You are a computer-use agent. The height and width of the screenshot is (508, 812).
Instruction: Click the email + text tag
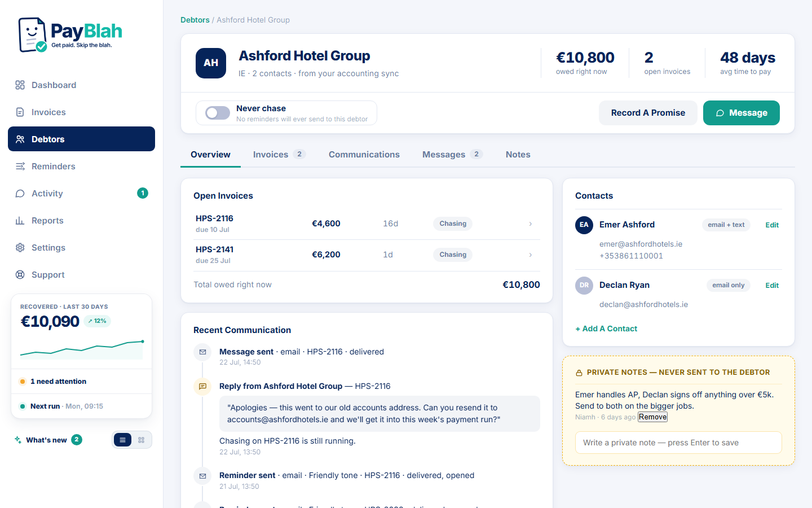click(x=726, y=225)
